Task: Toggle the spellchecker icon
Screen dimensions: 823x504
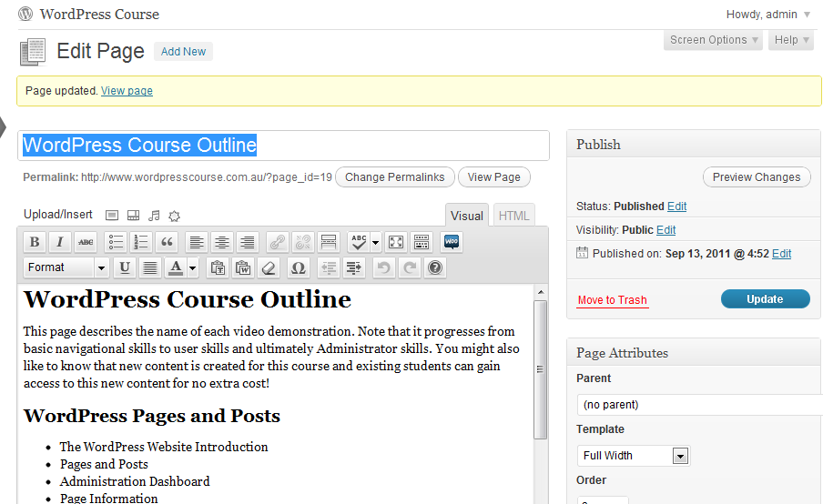Action: (359, 242)
